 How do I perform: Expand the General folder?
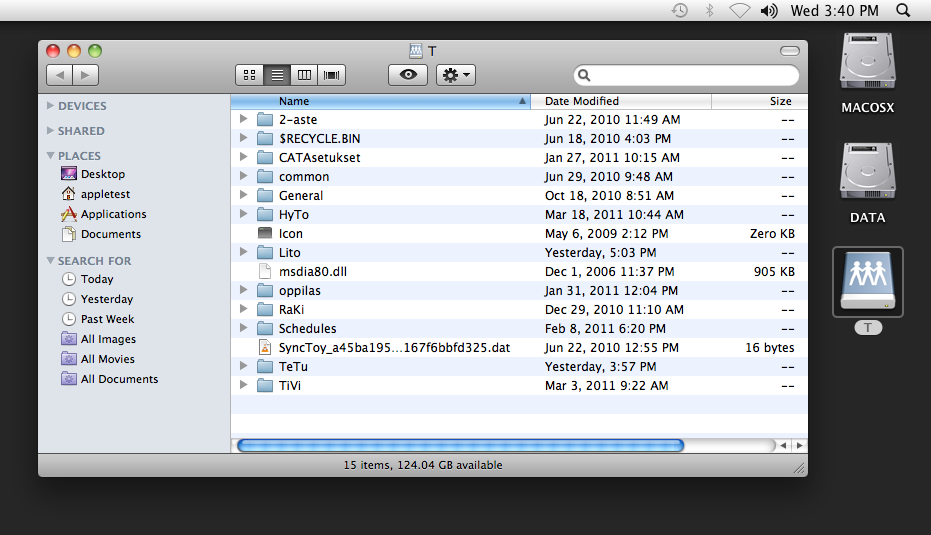pyautogui.click(x=243, y=195)
